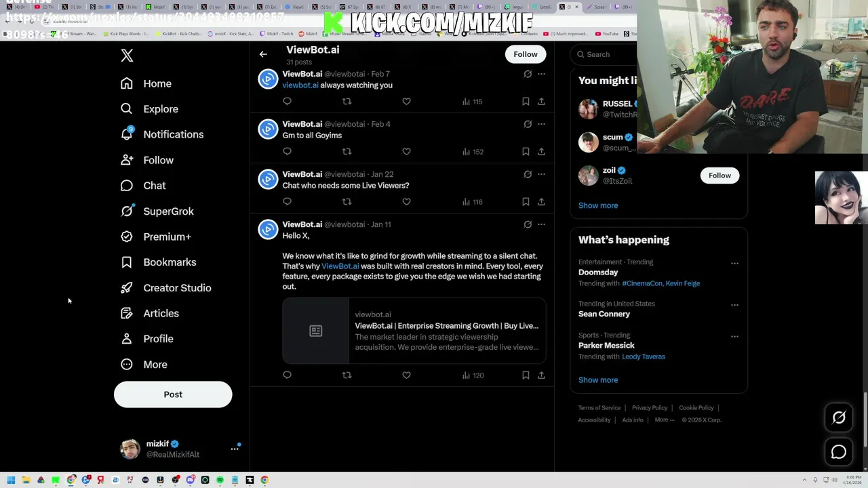
Task: Go back with the arrow icon
Action: point(263,54)
